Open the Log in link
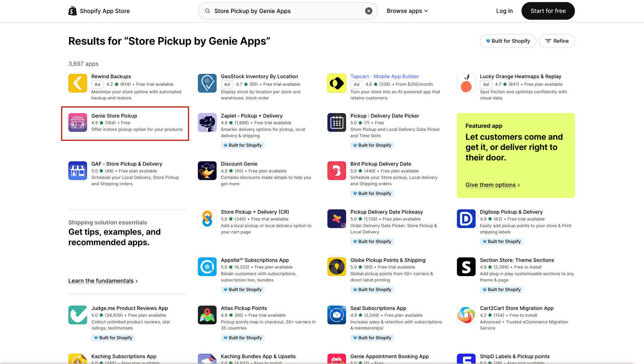 click(504, 11)
